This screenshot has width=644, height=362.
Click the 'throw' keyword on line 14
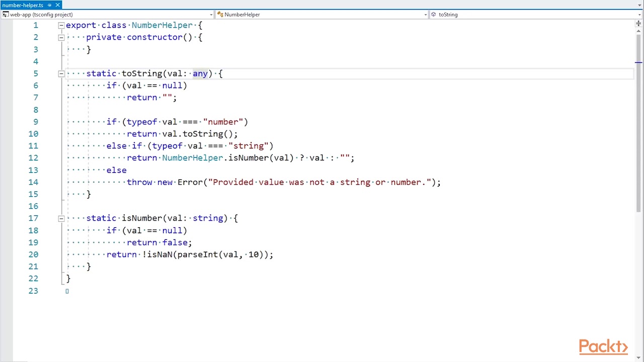pos(139,182)
